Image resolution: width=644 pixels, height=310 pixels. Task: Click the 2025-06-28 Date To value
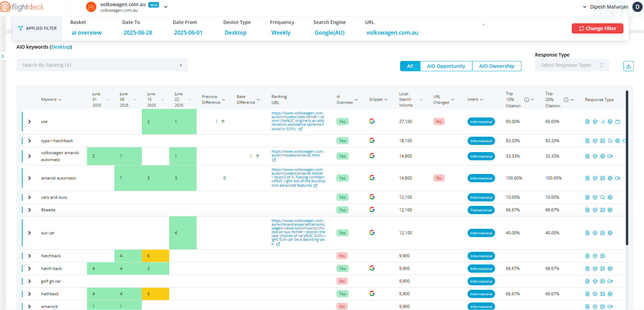[138, 33]
